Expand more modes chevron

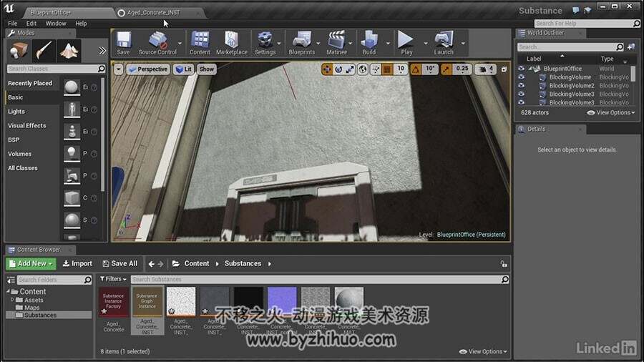coord(102,51)
